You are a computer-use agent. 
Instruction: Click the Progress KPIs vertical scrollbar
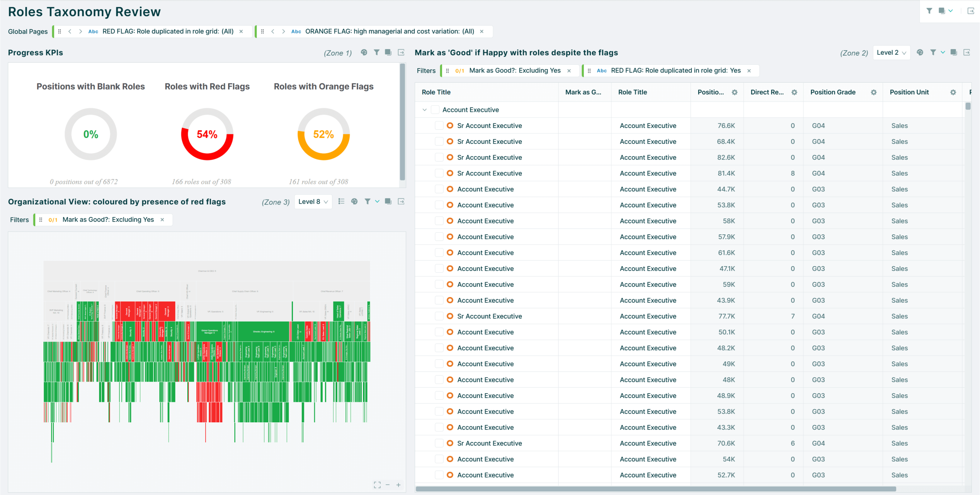click(x=402, y=122)
